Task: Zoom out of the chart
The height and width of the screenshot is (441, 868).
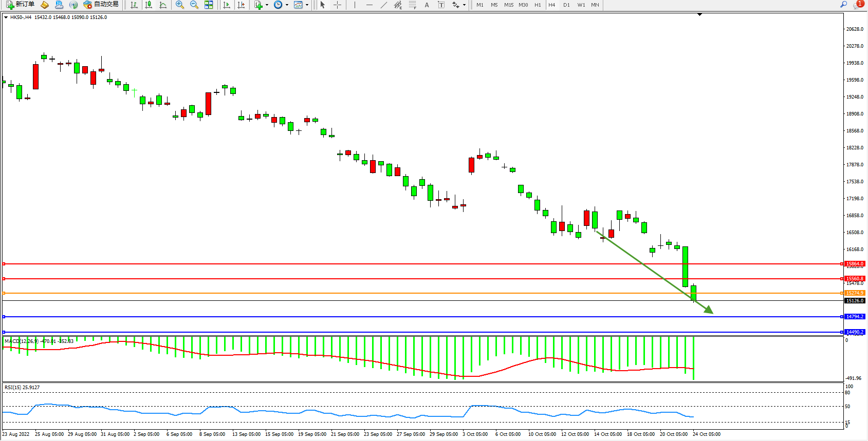Action: (x=194, y=5)
